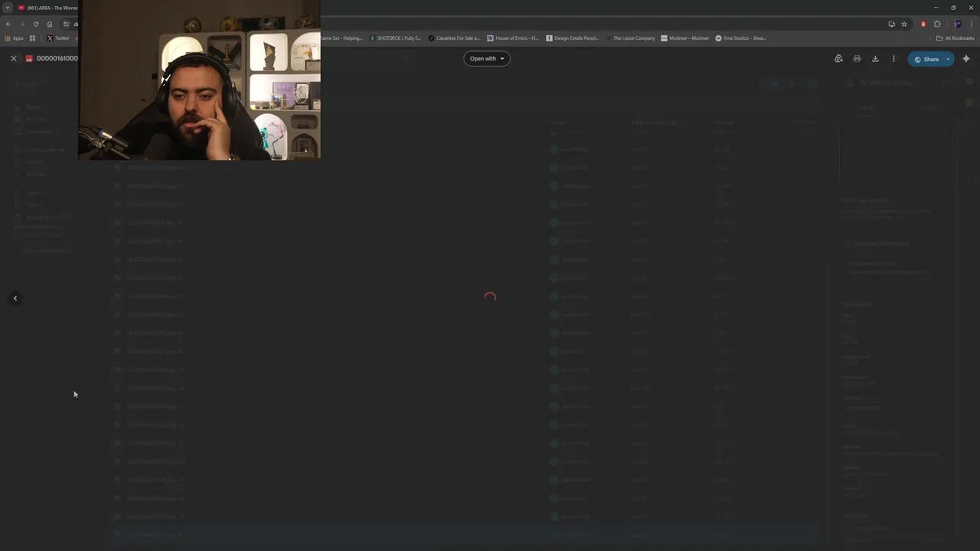Go to previous file with left arrow
This screenshot has width=980, height=551.
point(15,298)
